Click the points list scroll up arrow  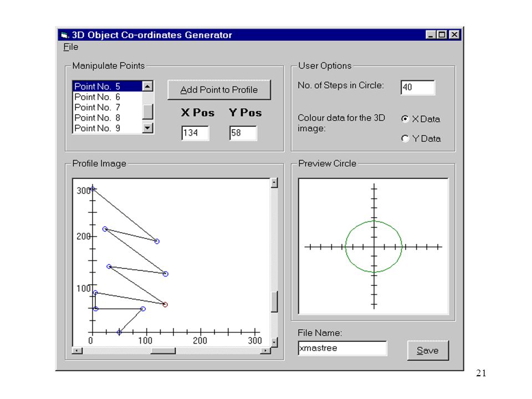pyautogui.click(x=147, y=86)
